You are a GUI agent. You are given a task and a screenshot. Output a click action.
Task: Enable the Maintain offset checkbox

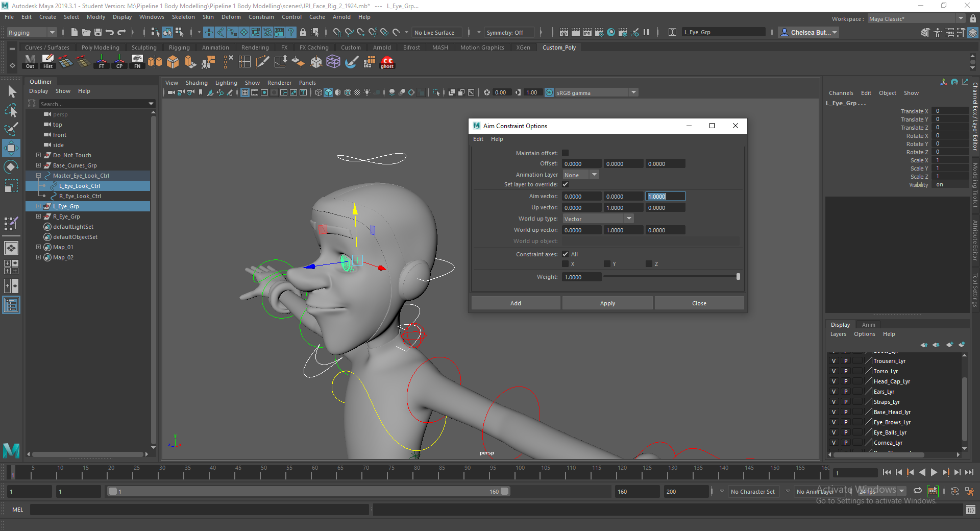(565, 153)
